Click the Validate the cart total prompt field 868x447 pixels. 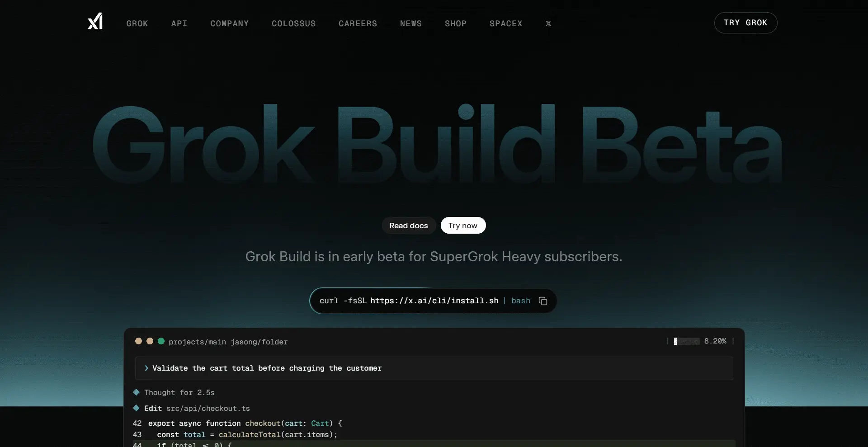[434, 368]
